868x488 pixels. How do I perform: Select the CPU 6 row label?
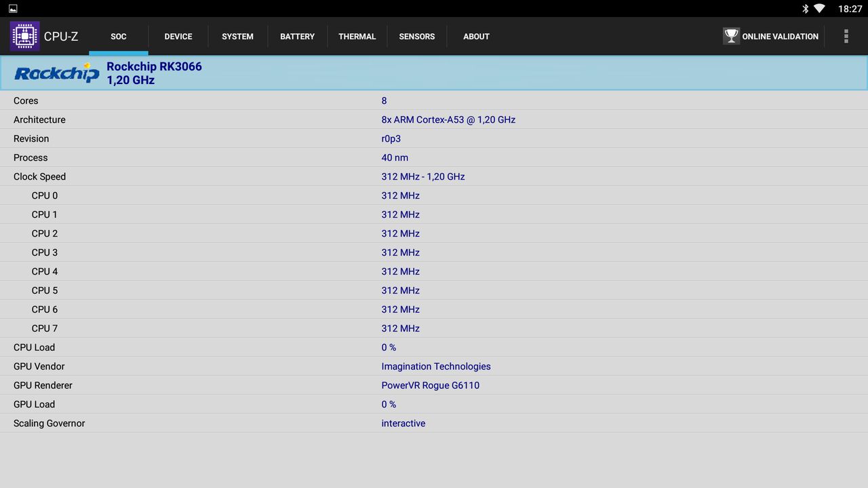pos(45,309)
